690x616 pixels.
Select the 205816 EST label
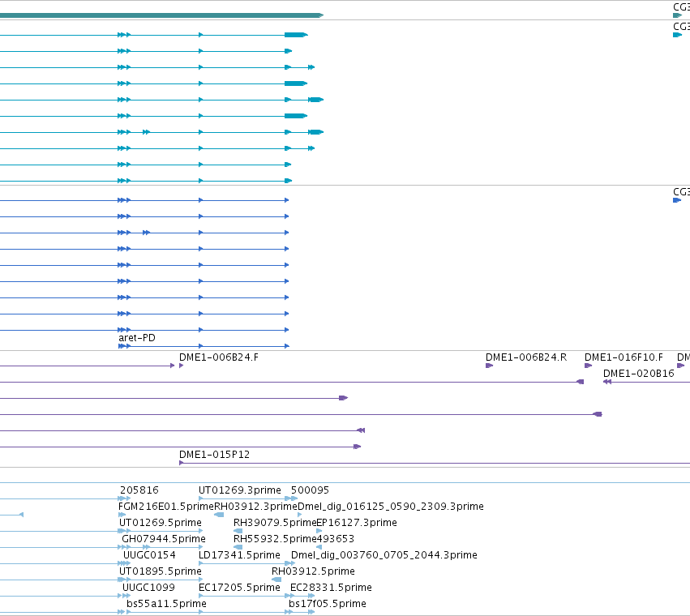click(x=139, y=490)
